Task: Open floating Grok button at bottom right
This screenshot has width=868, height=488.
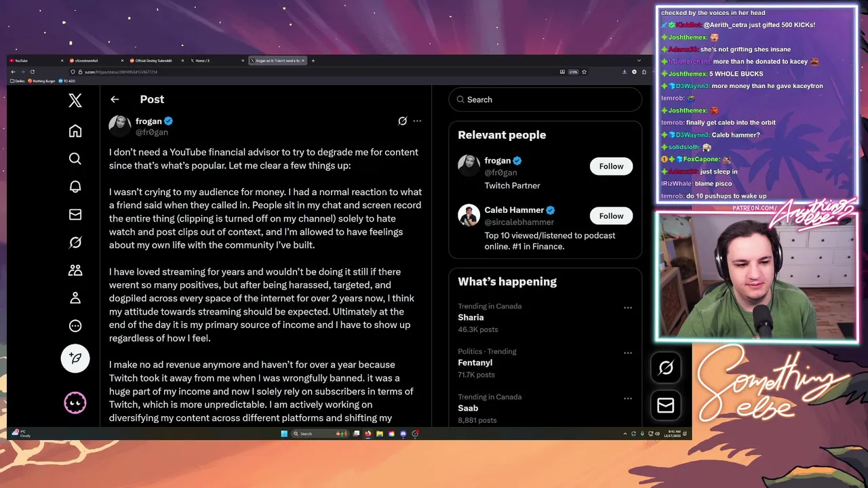Action: (666, 367)
